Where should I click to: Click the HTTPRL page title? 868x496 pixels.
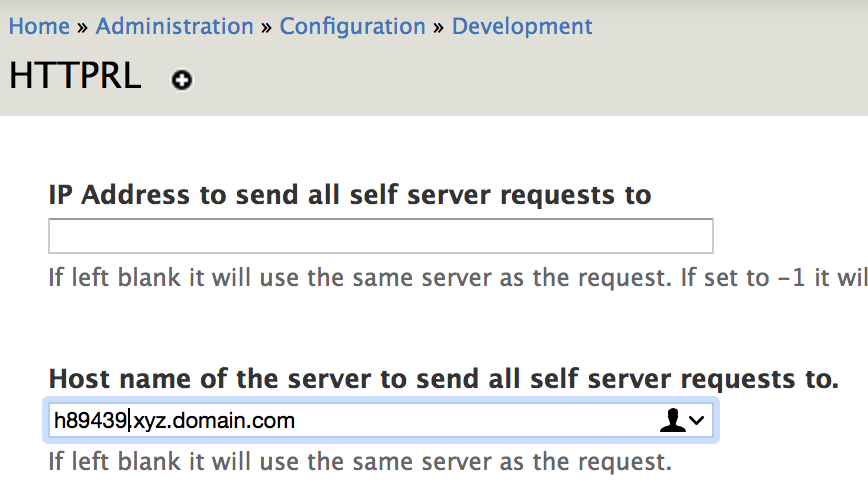[x=75, y=77]
